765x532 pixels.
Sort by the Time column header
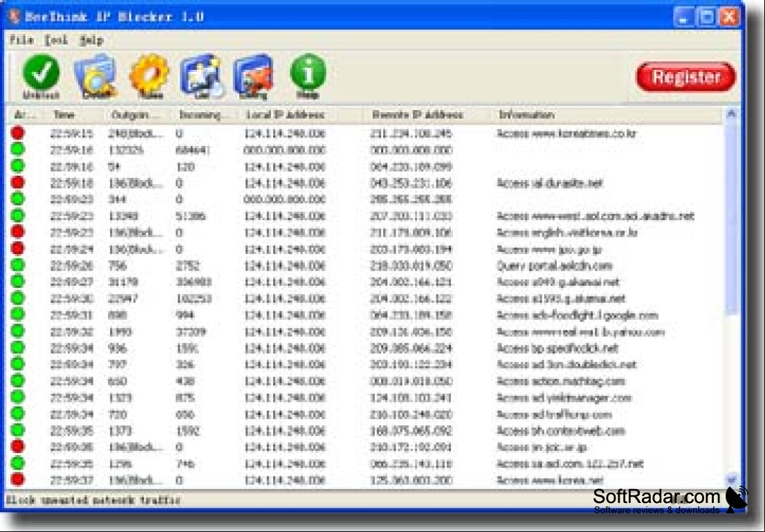[x=64, y=115]
